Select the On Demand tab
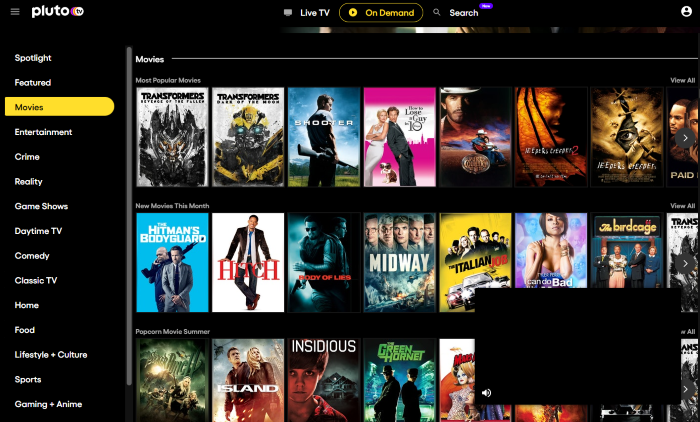This screenshot has height=422, width=700. pyautogui.click(x=381, y=13)
